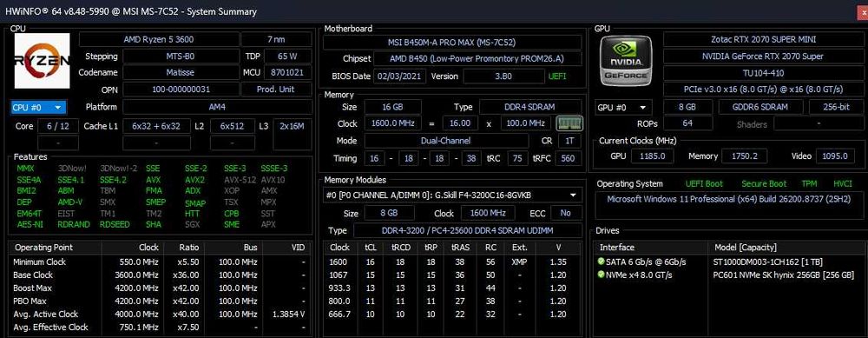
Task: Click the TPM status indicator
Action: point(809,184)
